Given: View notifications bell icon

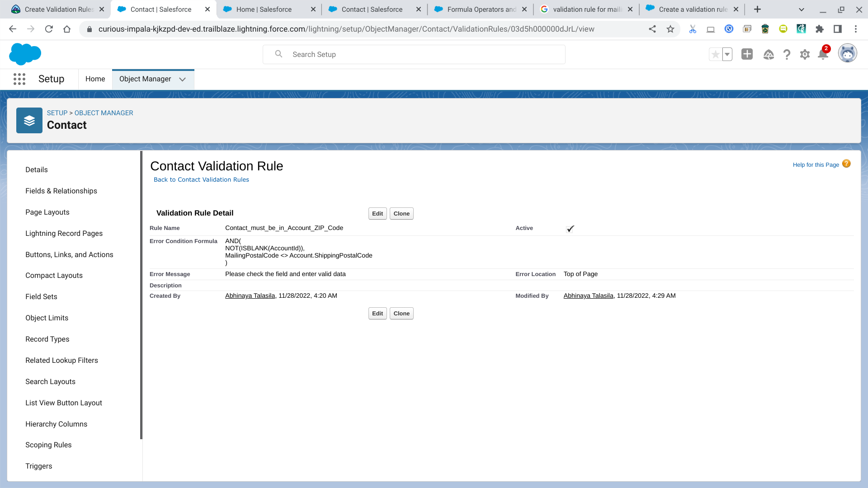Looking at the screenshot, I should point(823,55).
